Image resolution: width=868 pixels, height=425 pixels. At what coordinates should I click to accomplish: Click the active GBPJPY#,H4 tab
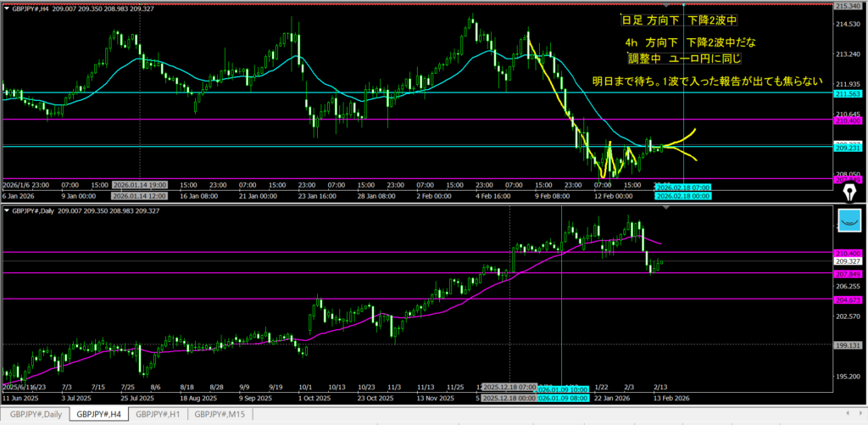tap(97, 415)
